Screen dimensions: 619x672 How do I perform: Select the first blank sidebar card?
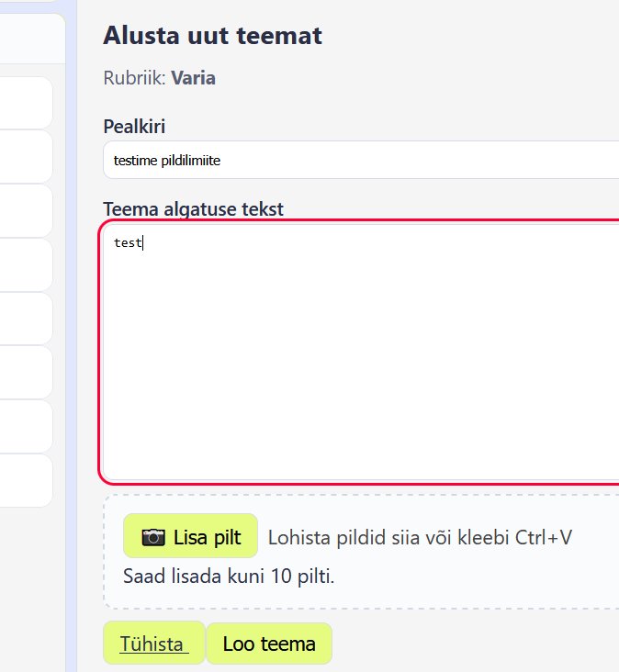[26, 102]
